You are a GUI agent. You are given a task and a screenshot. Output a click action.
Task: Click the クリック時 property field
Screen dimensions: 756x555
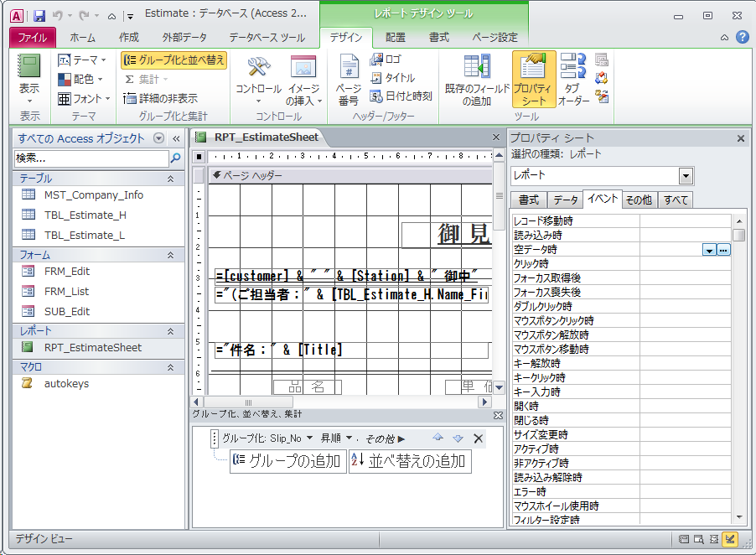pos(685,264)
